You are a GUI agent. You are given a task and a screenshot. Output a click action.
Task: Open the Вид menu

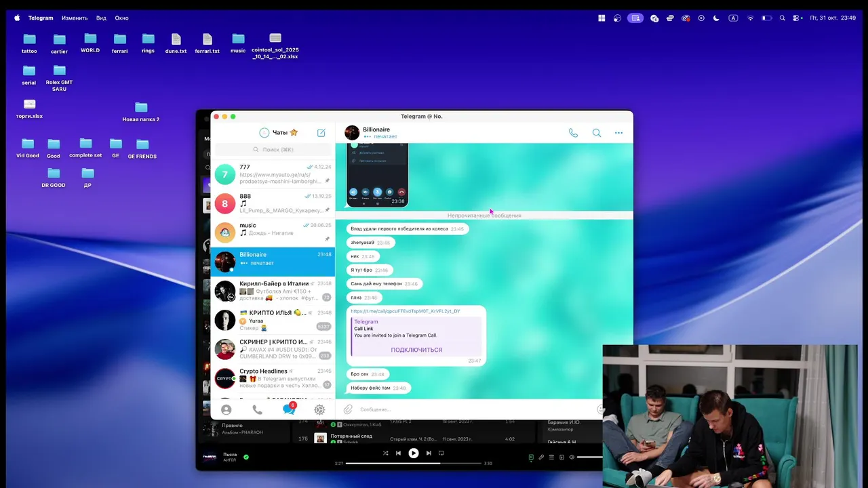(101, 18)
